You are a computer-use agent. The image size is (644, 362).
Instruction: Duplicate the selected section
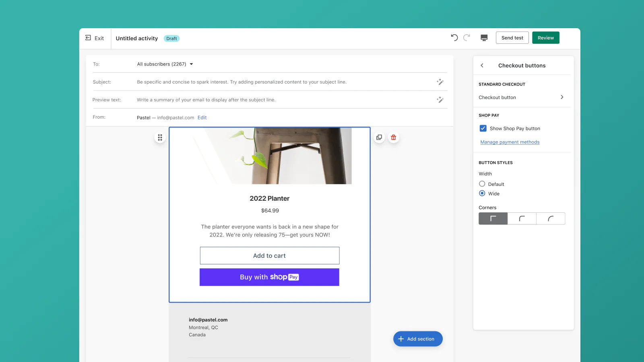point(379,138)
